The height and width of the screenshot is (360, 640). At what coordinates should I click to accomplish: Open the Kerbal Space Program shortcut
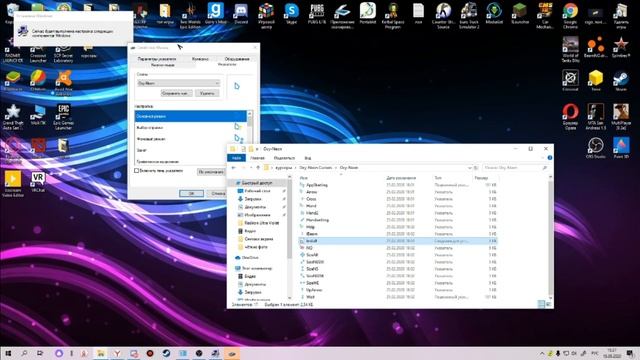(x=393, y=16)
